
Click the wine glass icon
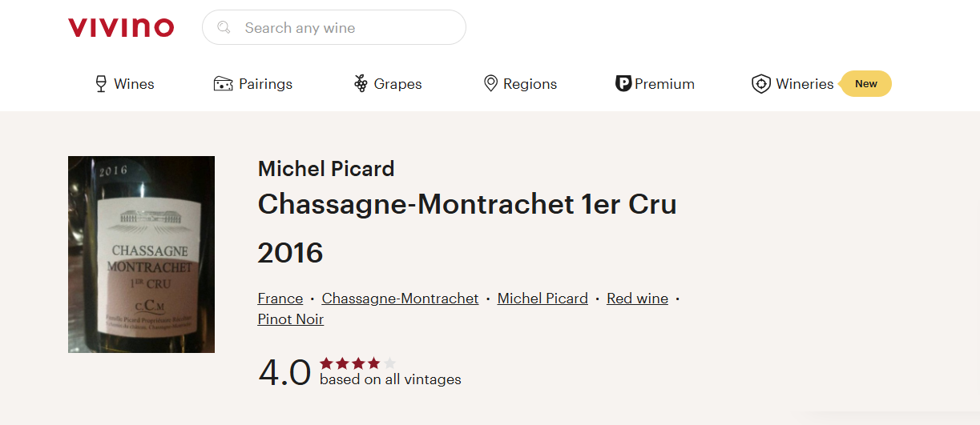pyautogui.click(x=101, y=84)
